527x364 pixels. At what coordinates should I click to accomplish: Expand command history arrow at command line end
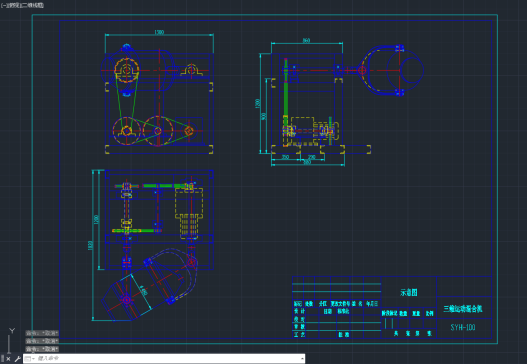point(302,359)
